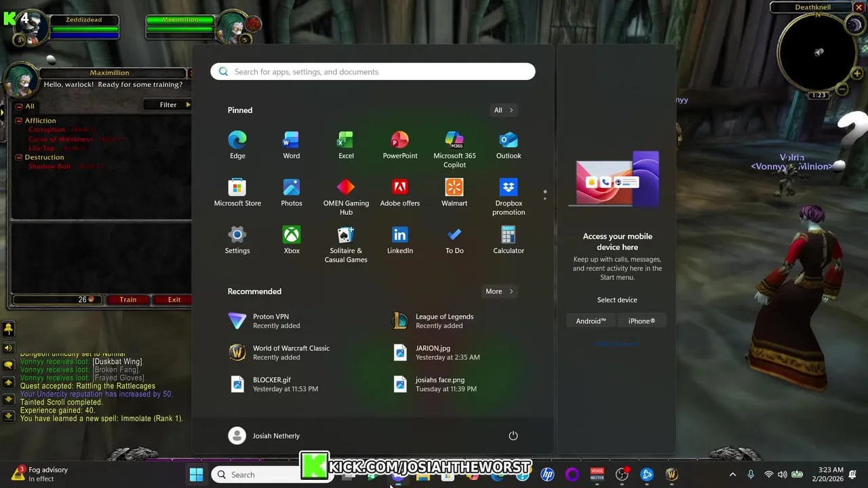Open OMEN Gaming Hub

click(346, 197)
